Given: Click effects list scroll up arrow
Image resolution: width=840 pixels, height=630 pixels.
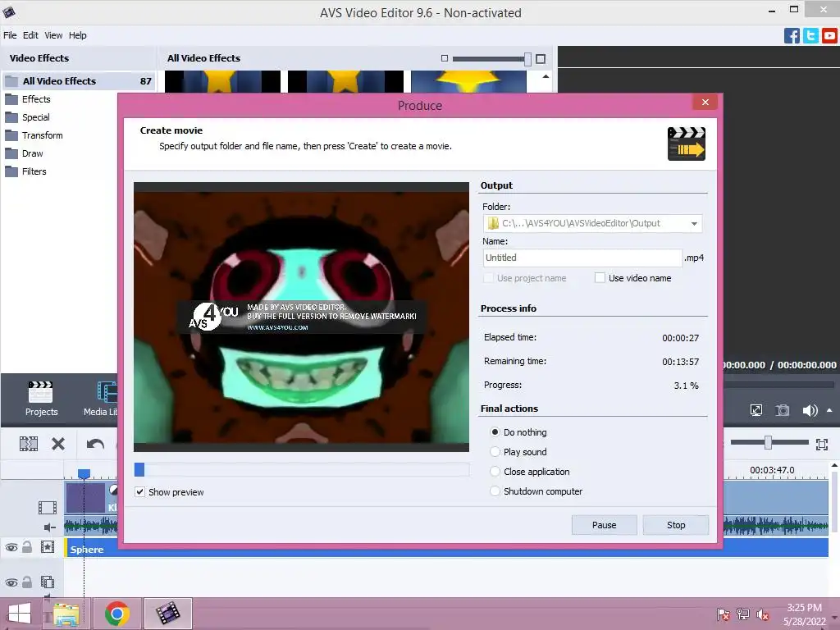Looking at the screenshot, I should 546,76.
